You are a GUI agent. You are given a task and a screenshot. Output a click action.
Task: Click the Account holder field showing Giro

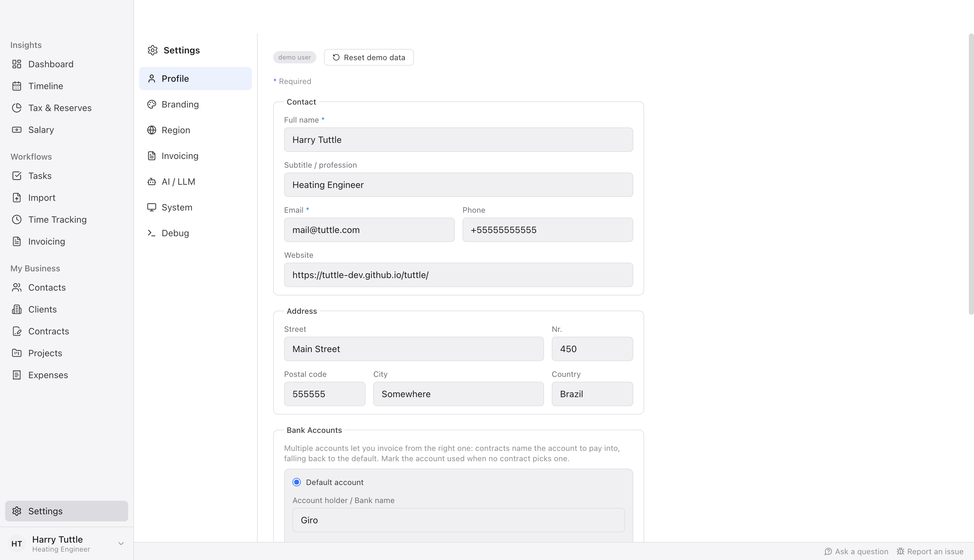coord(458,520)
